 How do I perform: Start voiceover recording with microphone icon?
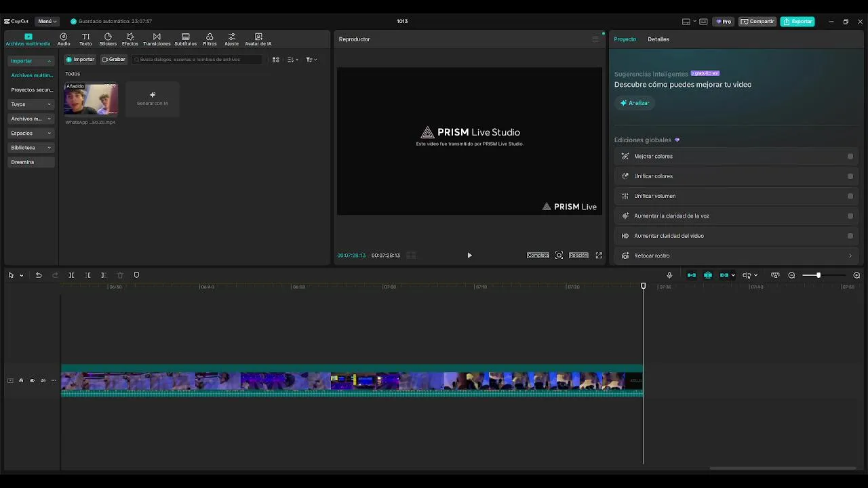click(x=669, y=275)
